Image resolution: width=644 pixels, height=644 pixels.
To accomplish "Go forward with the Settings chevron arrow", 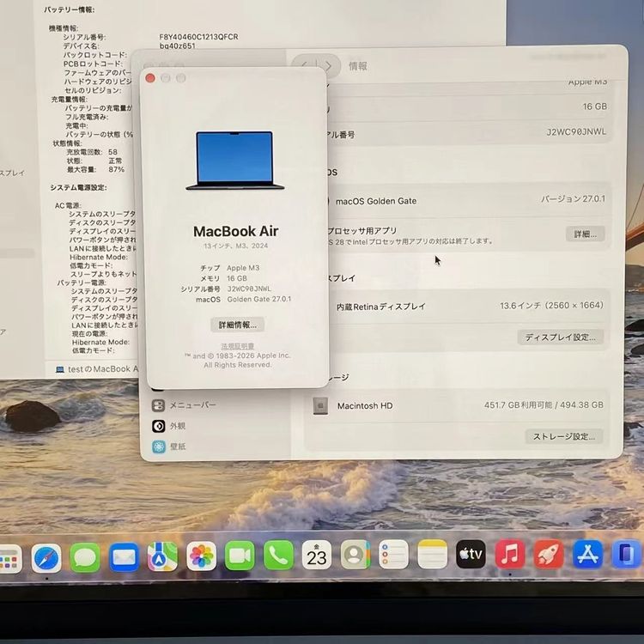I will pos(328,66).
